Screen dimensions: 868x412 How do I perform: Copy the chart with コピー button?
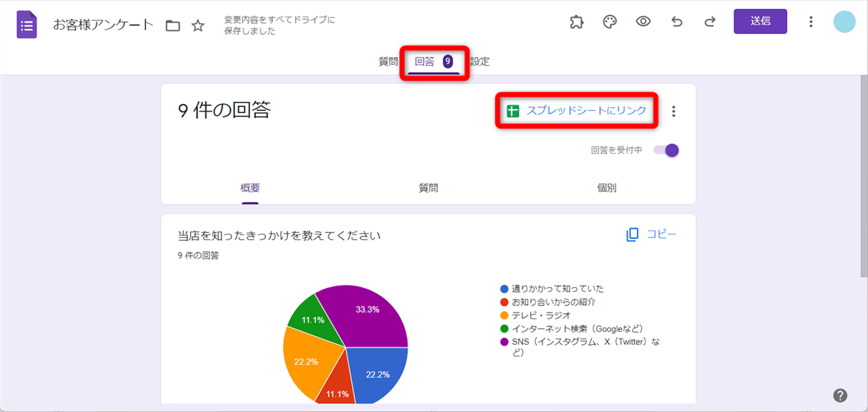(x=651, y=234)
